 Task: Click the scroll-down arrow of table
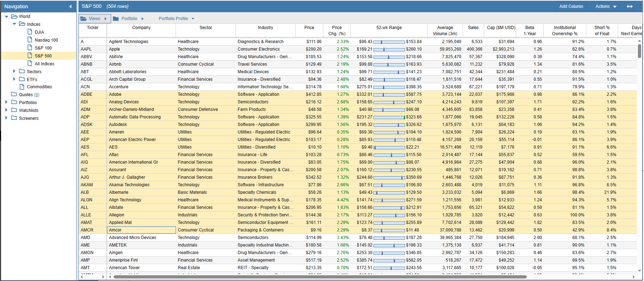tap(639, 271)
